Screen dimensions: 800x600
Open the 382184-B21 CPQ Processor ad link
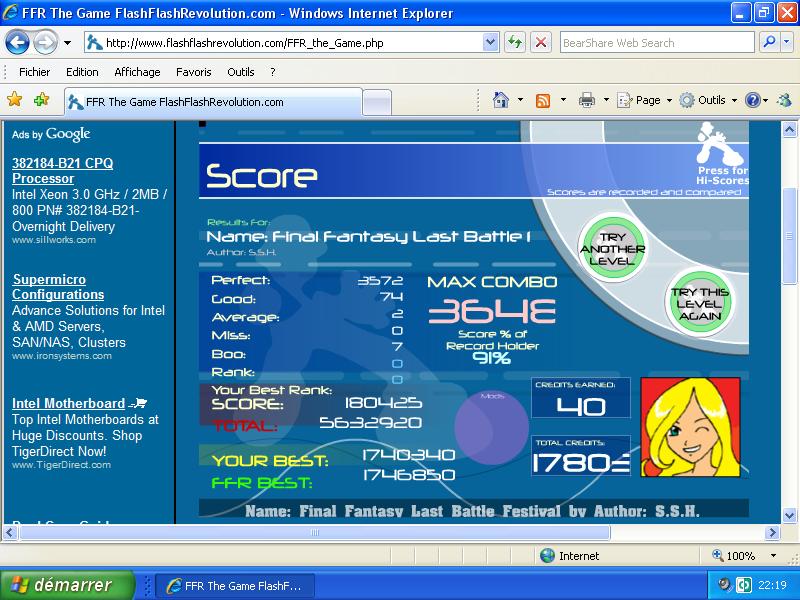click(62, 171)
